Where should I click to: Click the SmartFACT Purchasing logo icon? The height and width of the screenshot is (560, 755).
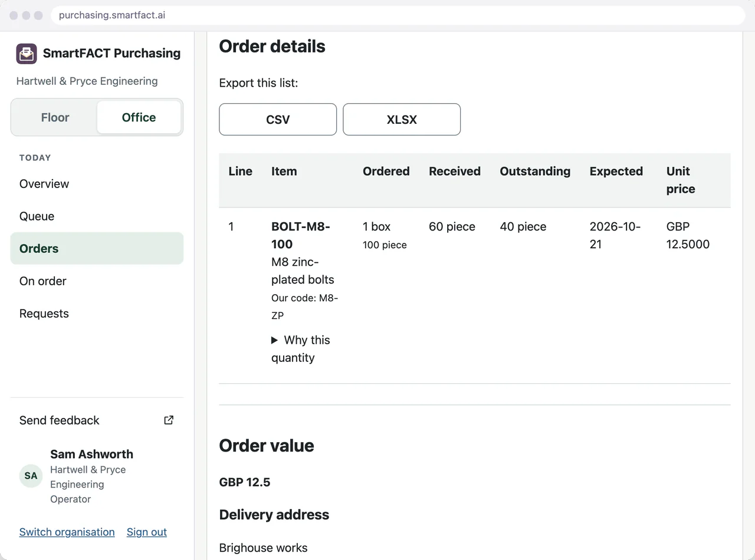tap(27, 54)
